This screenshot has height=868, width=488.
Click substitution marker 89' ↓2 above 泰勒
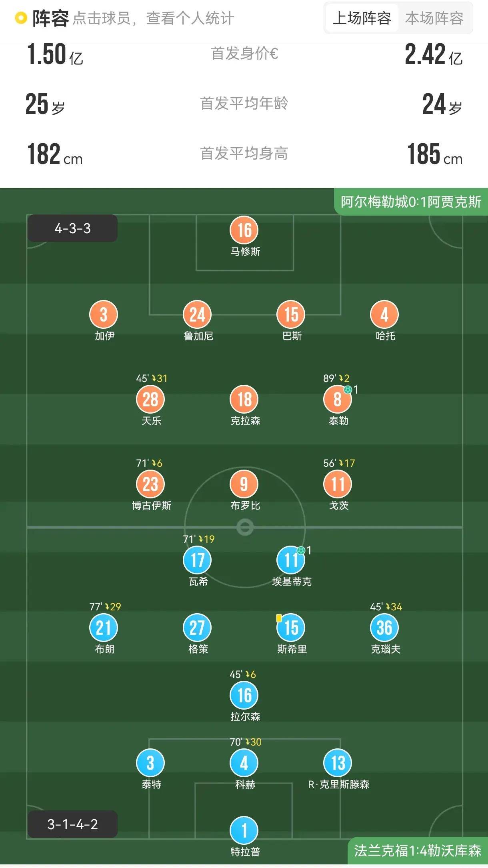point(337,377)
